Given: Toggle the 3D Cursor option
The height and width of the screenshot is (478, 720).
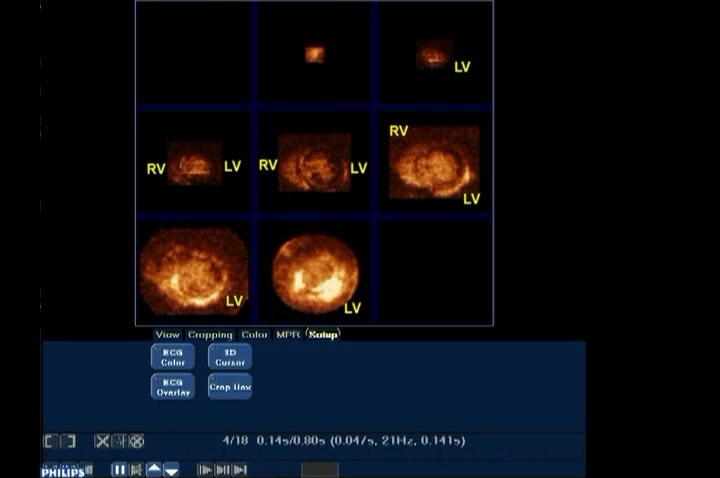Looking at the screenshot, I should coord(230,357).
